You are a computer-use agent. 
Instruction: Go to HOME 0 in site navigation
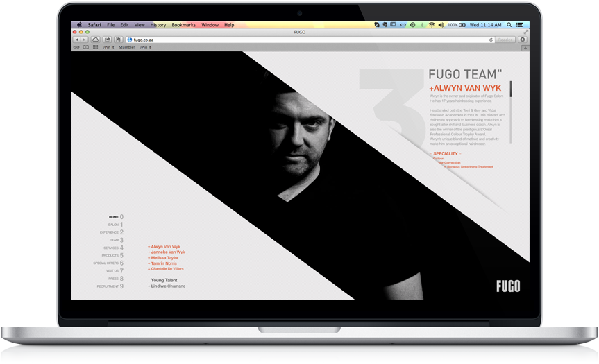tap(116, 217)
